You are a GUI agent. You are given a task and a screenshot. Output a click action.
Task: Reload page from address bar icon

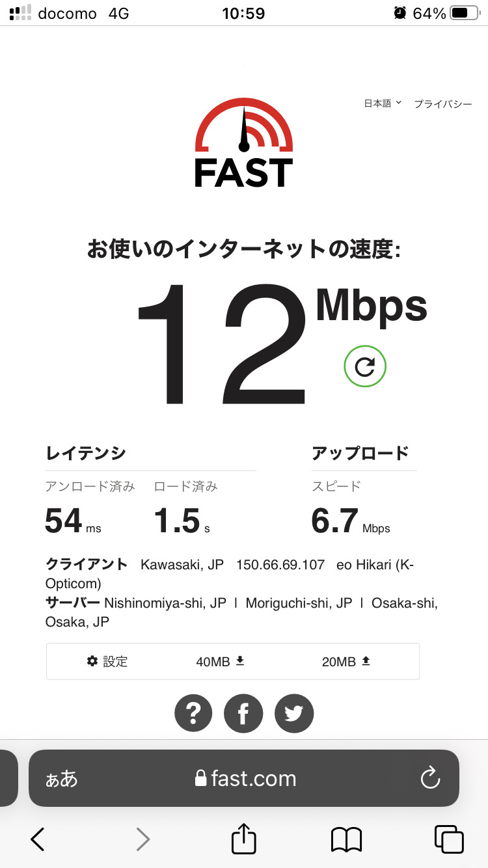point(430,778)
